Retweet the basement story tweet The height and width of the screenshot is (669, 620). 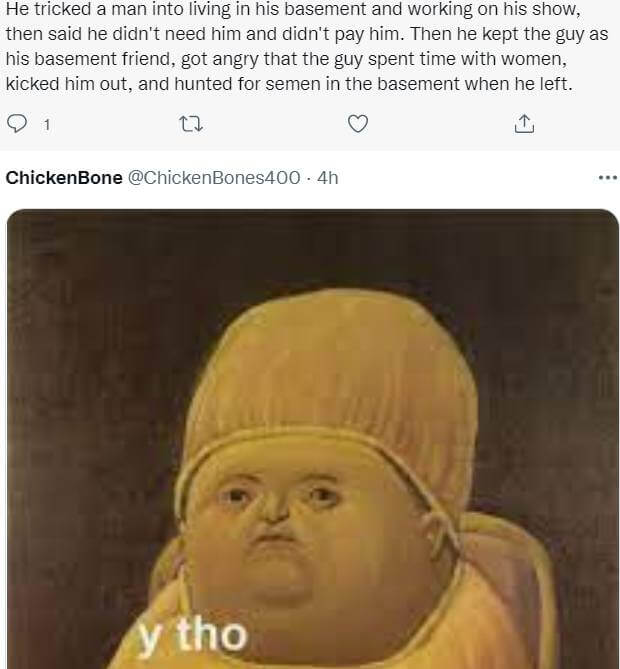191,124
